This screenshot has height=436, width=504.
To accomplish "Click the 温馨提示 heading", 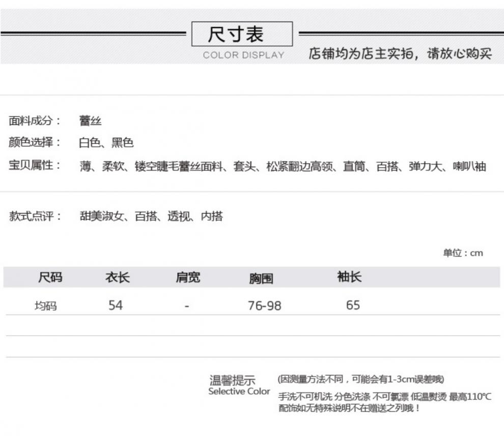I will point(233,380).
